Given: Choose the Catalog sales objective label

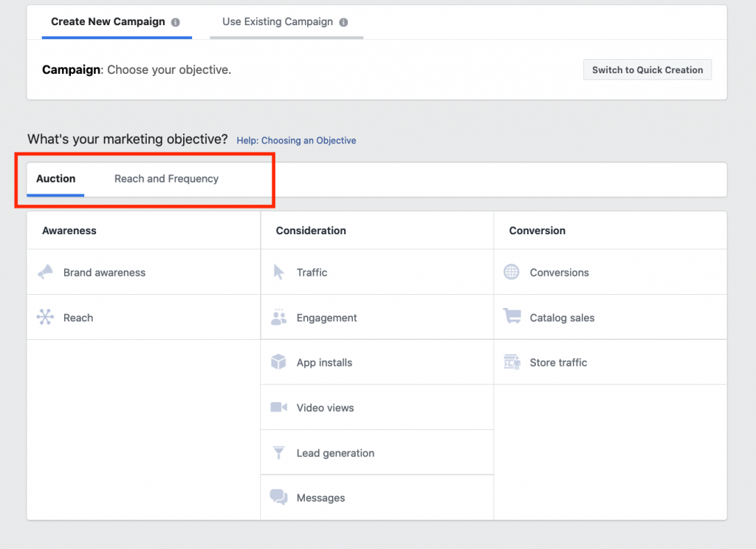Looking at the screenshot, I should pos(562,318).
